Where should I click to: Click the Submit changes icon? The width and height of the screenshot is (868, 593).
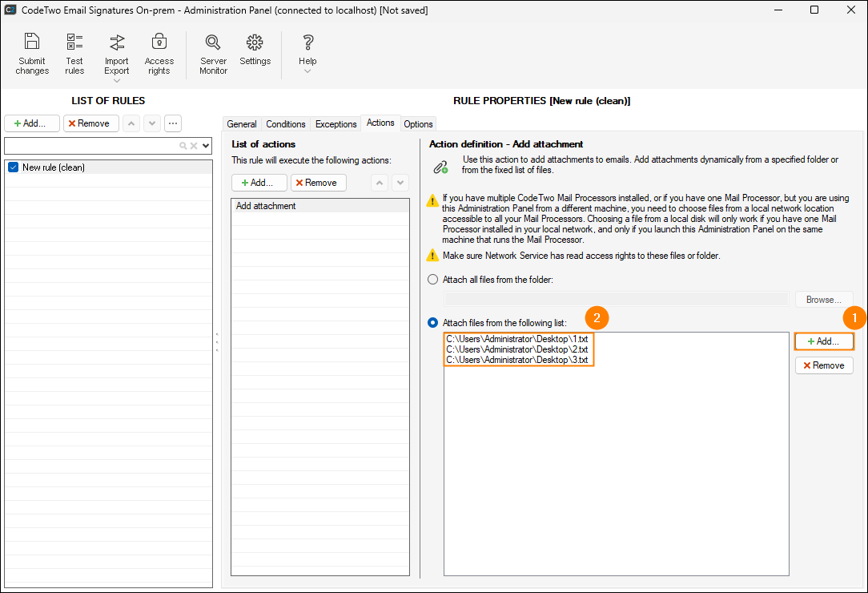(x=32, y=42)
